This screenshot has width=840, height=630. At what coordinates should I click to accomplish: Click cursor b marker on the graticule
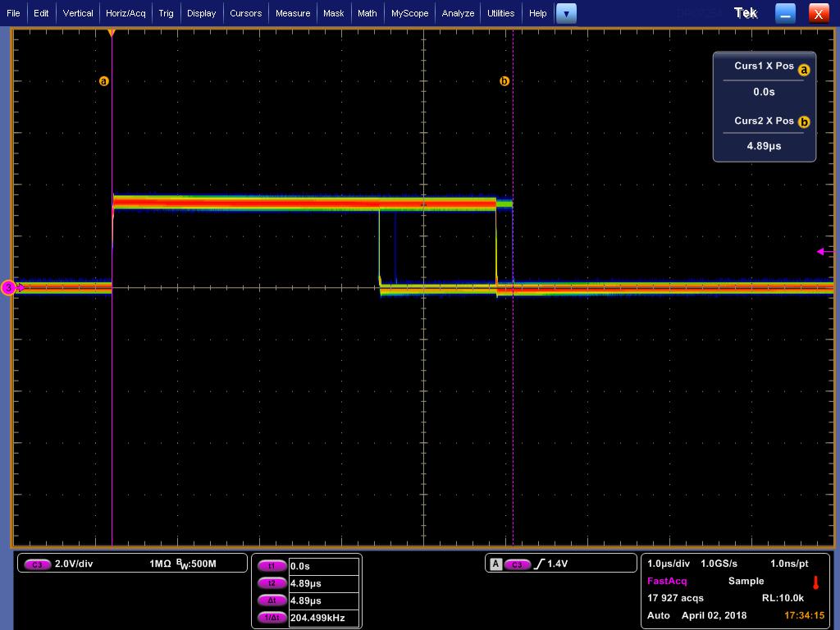pyautogui.click(x=504, y=81)
